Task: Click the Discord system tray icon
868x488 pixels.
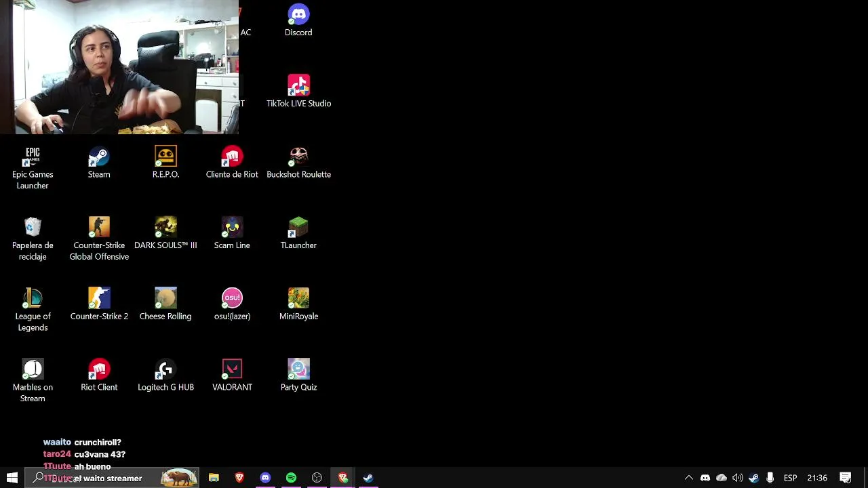Action: tap(705, 478)
